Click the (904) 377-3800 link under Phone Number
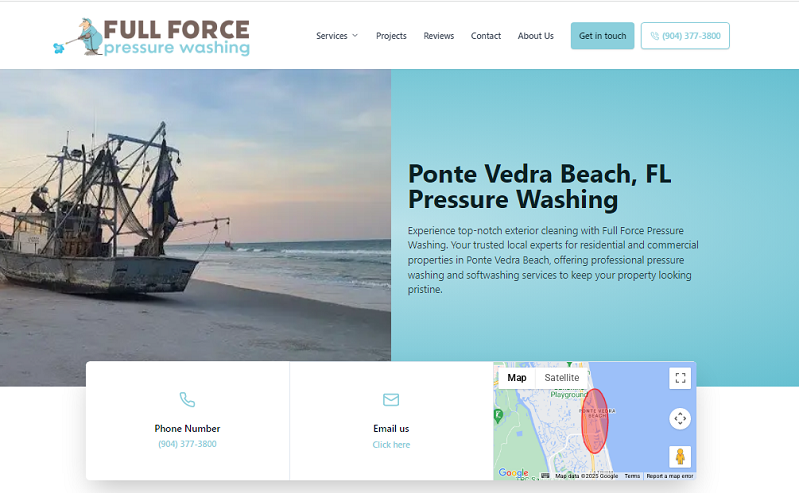Viewport: 799px width, 493px height. click(x=187, y=444)
